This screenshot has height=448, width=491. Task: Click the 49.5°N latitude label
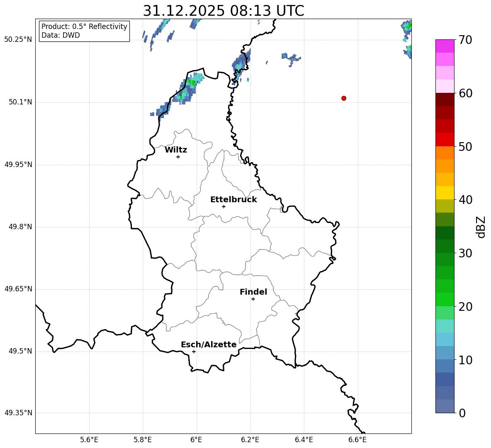click(x=20, y=351)
